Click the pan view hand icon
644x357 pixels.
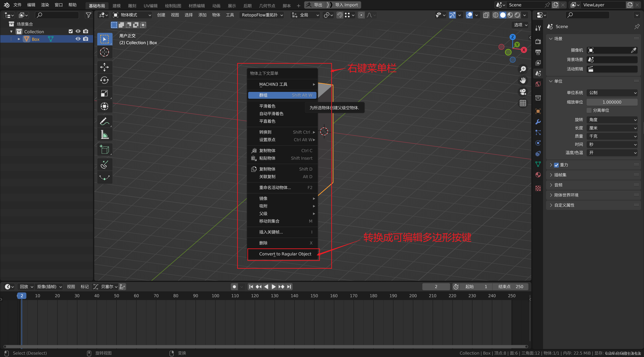(x=523, y=80)
